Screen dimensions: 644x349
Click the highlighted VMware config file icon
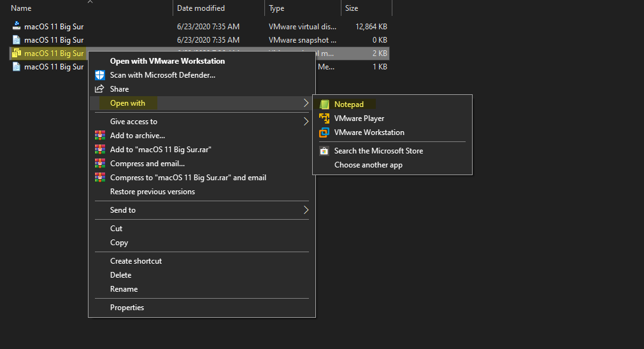17,53
